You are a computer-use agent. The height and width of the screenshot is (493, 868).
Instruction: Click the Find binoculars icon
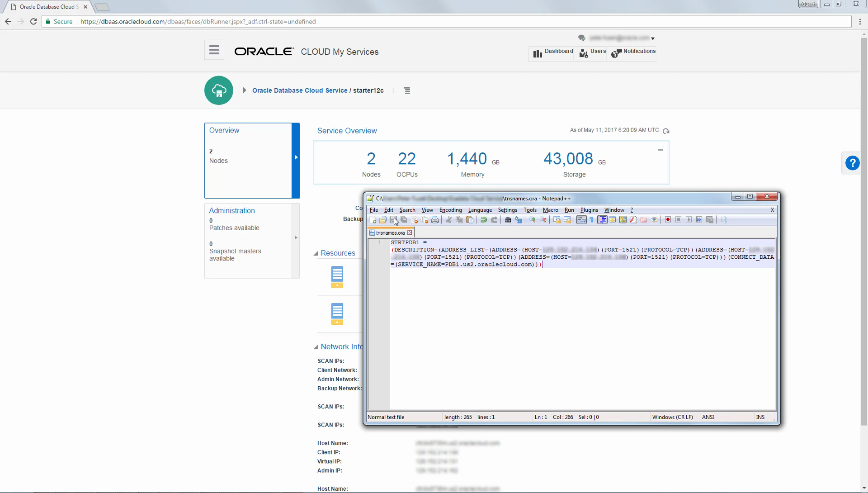tap(508, 220)
